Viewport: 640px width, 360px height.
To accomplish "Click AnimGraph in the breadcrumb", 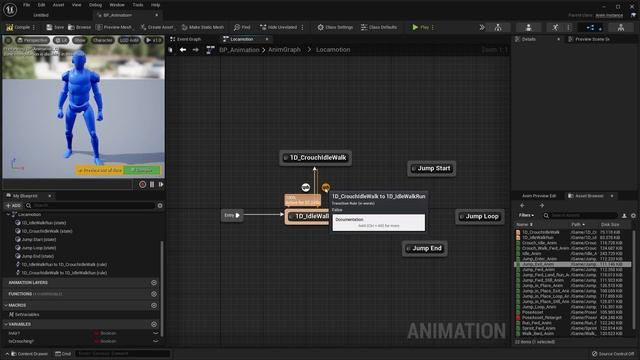I will 284,50.
